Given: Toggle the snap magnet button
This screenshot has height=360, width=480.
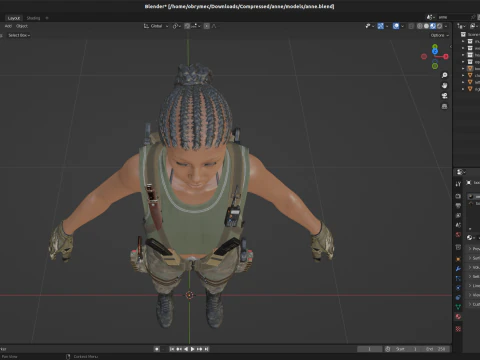Looking at the screenshot, I should coord(187,26).
